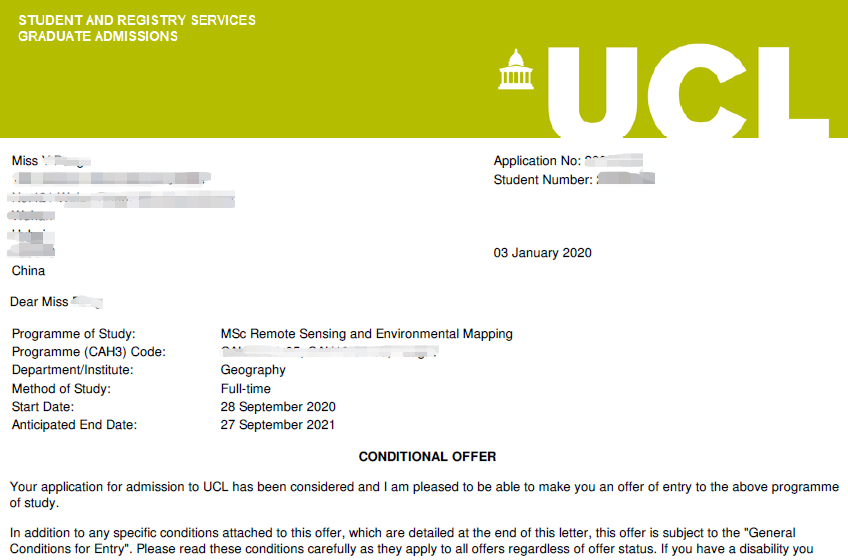848x560 pixels.
Task: Click the Student Number label
Action: (x=543, y=180)
